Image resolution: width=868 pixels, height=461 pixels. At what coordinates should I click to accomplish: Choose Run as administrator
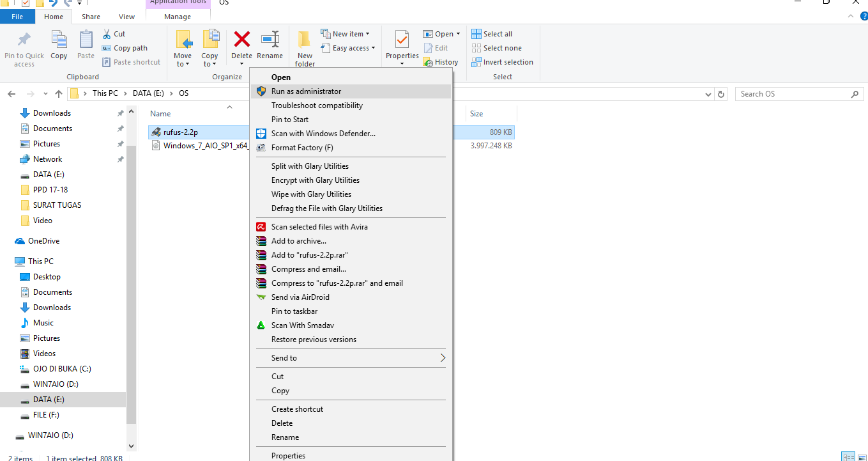click(350, 91)
